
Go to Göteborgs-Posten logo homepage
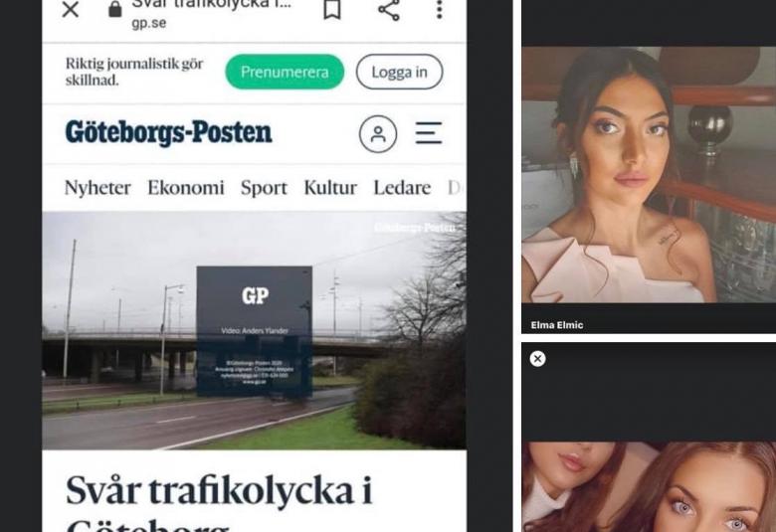pos(169,132)
